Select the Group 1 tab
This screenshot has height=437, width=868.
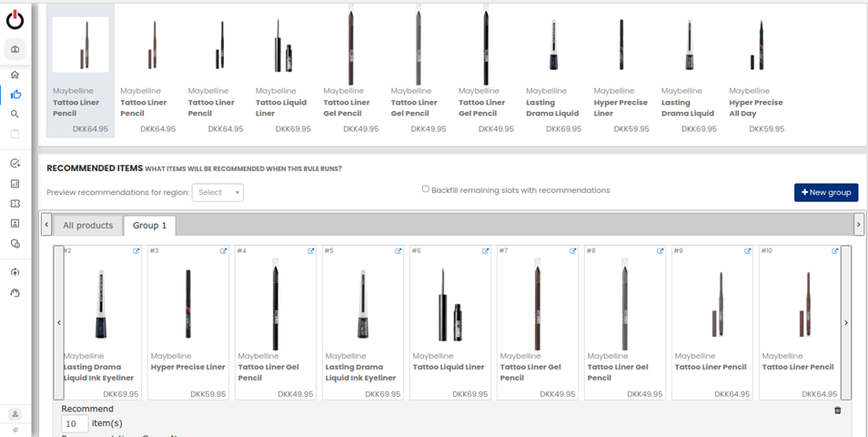tap(149, 225)
